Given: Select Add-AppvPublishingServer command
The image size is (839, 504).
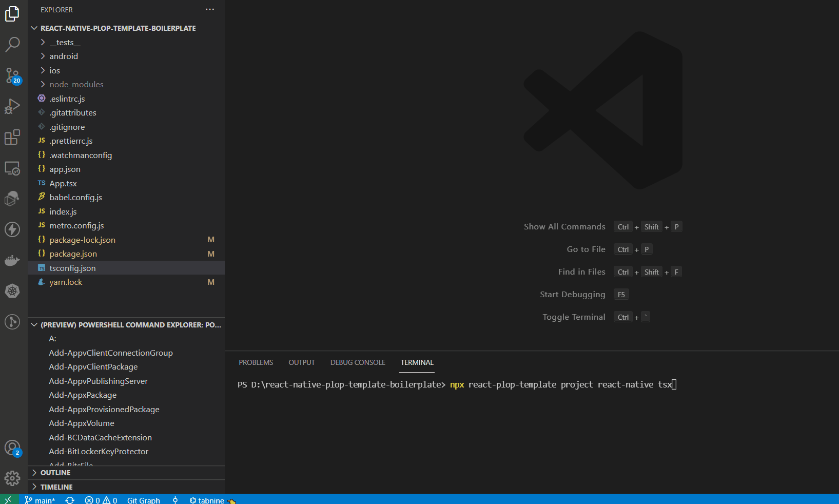Looking at the screenshot, I should pos(99,381).
